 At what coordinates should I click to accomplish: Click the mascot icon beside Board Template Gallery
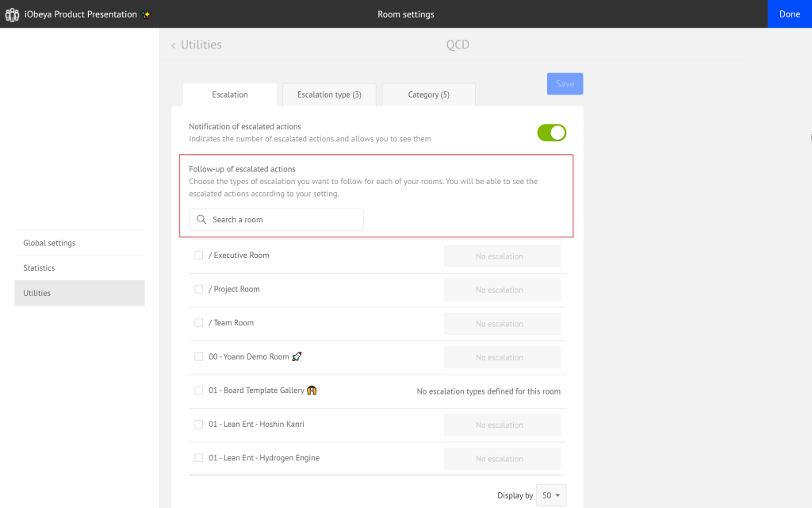pos(312,390)
